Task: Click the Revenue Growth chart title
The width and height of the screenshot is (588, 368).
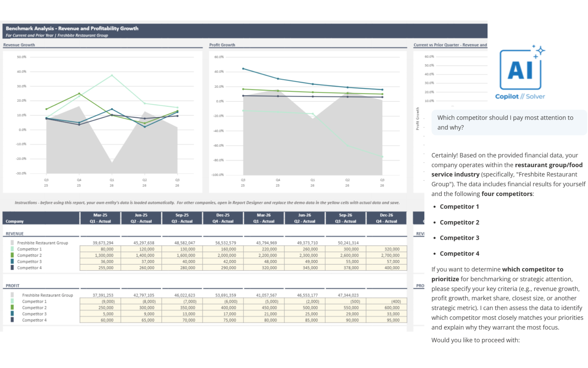Action: pyautogui.click(x=19, y=45)
